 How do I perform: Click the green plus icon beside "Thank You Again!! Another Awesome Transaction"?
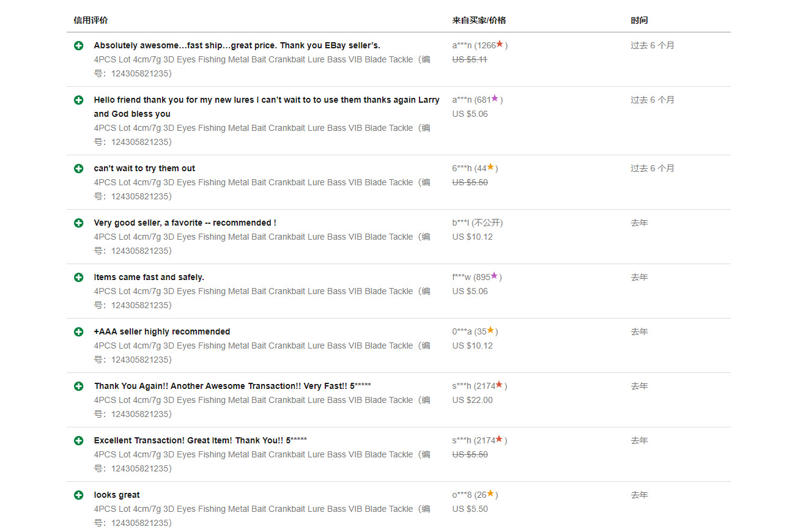pos(78,386)
